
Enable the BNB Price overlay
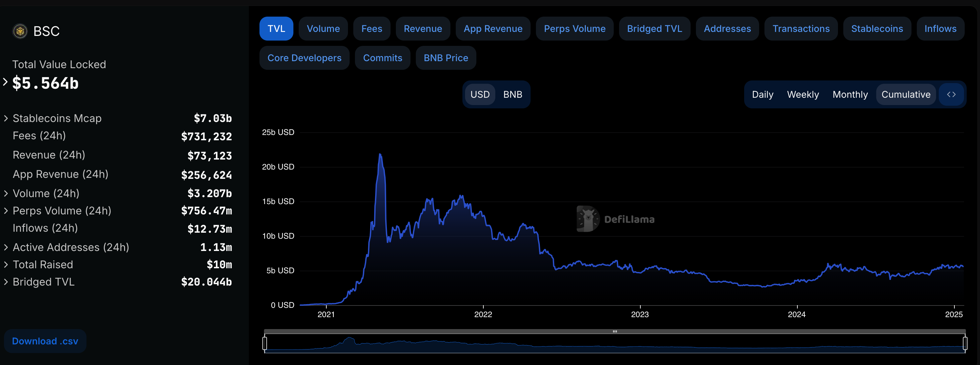(445, 58)
